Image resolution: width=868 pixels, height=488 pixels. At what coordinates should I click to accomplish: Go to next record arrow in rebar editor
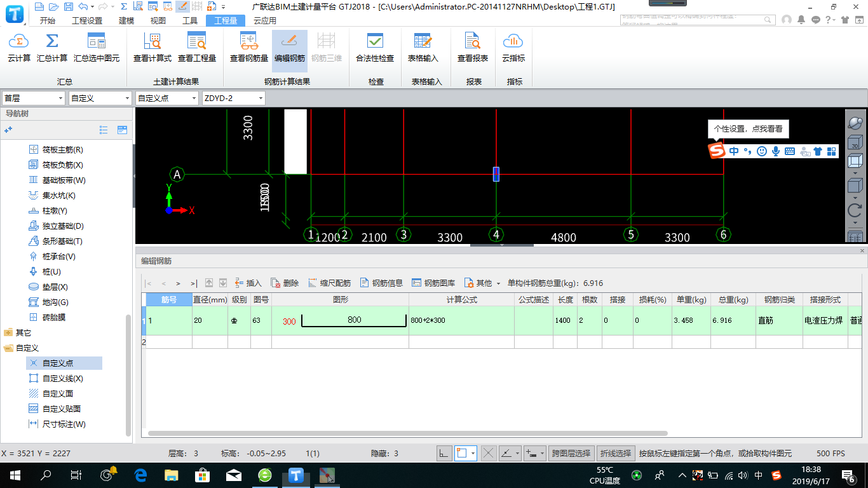[x=179, y=283]
